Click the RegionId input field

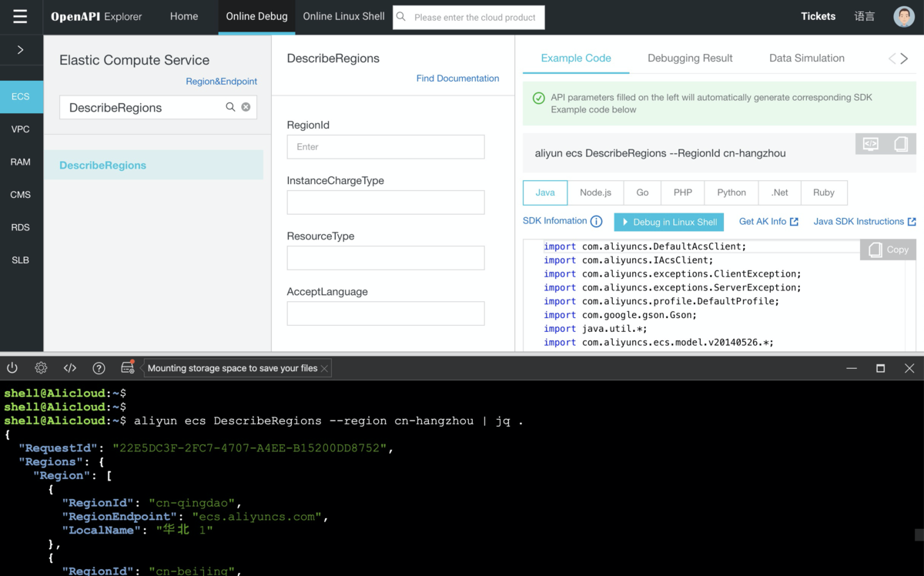(386, 146)
